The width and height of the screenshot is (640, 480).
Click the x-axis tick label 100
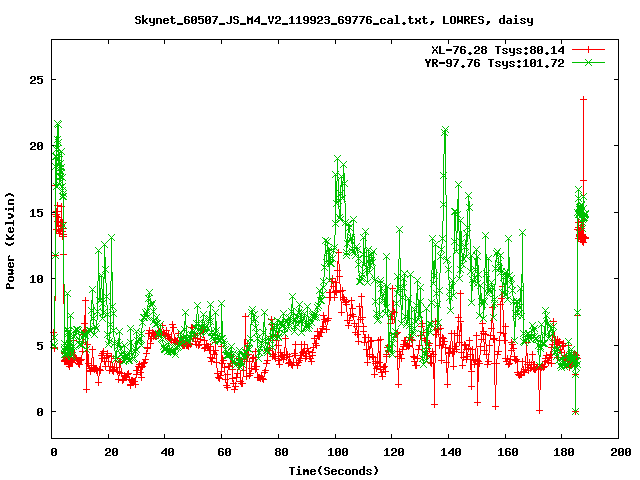pyautogui.click(x=338, y=452)
